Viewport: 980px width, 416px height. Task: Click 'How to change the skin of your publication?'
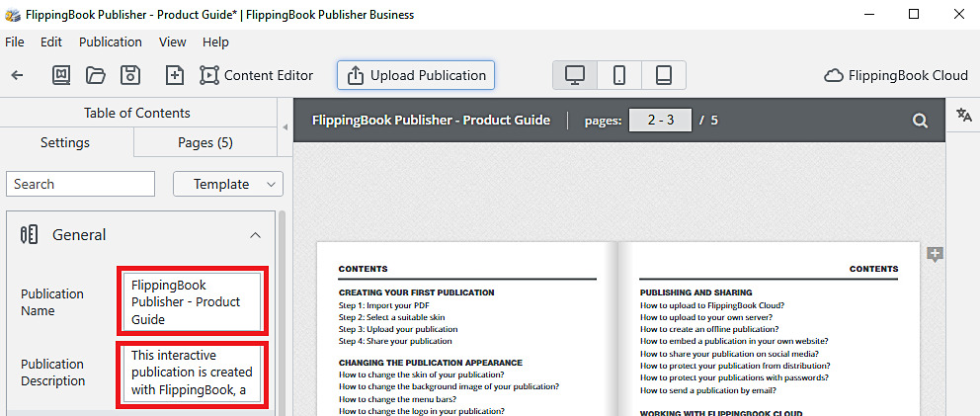point(421,374)
